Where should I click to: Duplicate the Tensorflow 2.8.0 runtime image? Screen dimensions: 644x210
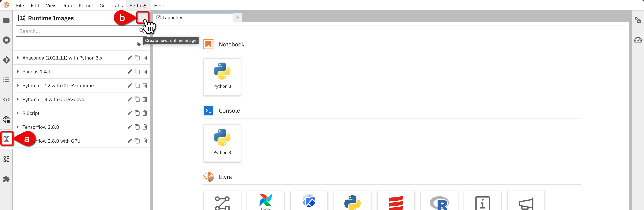pos(137,127)
